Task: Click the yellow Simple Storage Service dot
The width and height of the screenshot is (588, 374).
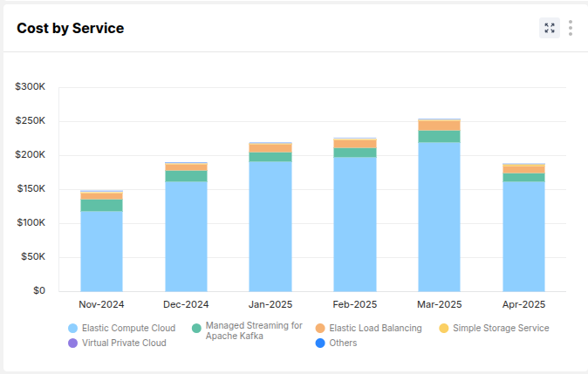Action: point(444,329)
